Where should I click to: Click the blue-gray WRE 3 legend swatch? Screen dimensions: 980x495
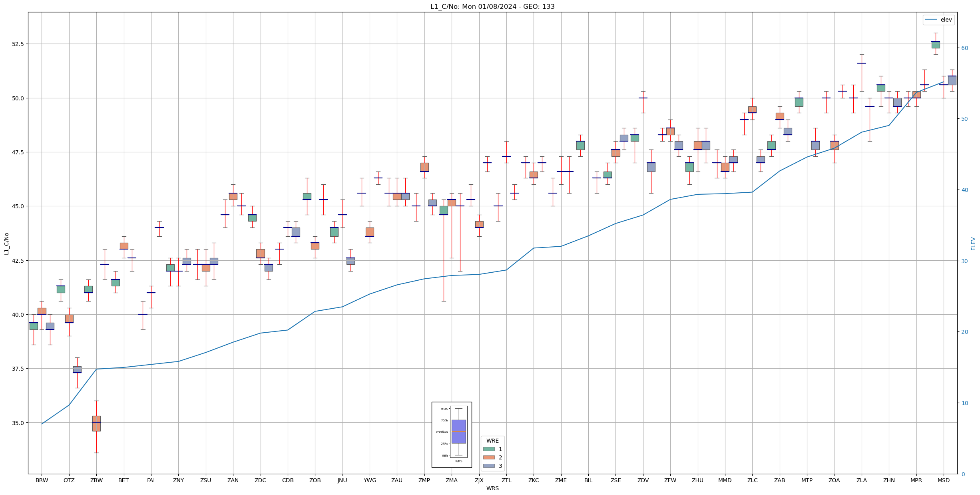click(x=488, y=466)
